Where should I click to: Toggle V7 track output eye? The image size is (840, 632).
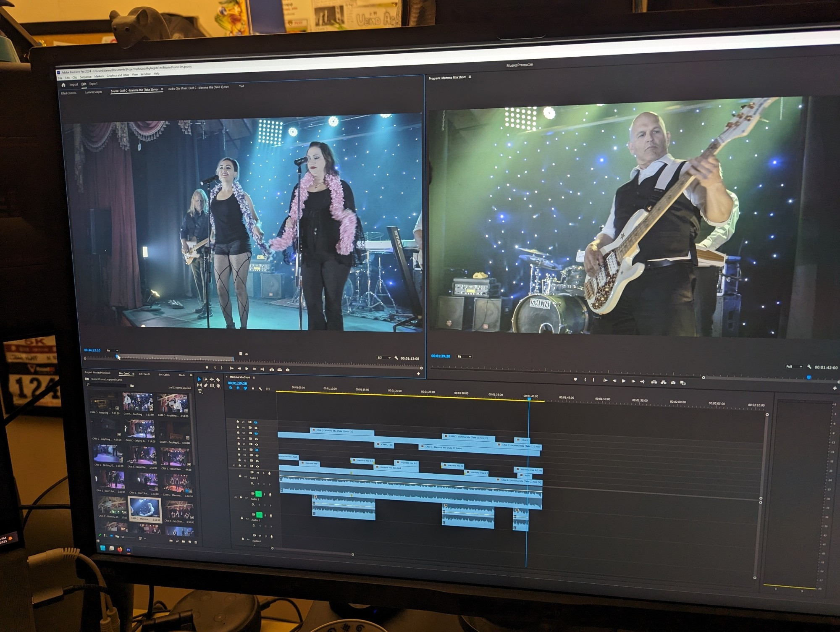coord(256,433)
